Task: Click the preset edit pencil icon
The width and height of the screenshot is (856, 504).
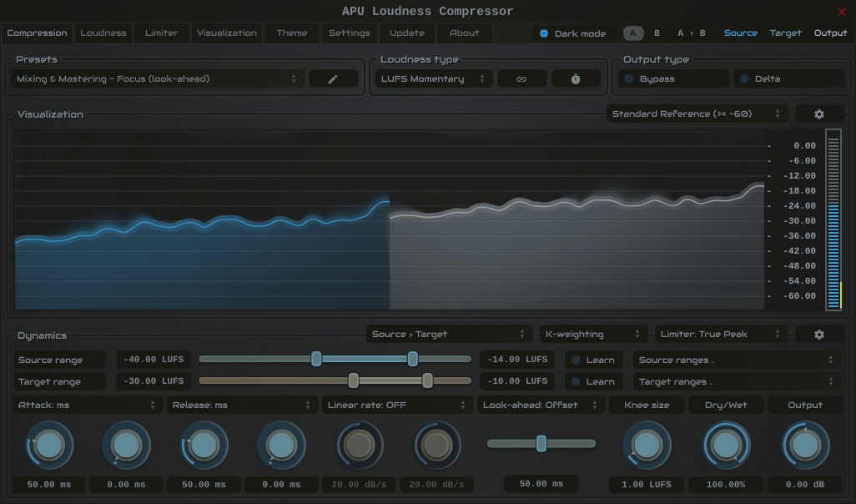Action: pyautogui.click(x=333, y=79)
